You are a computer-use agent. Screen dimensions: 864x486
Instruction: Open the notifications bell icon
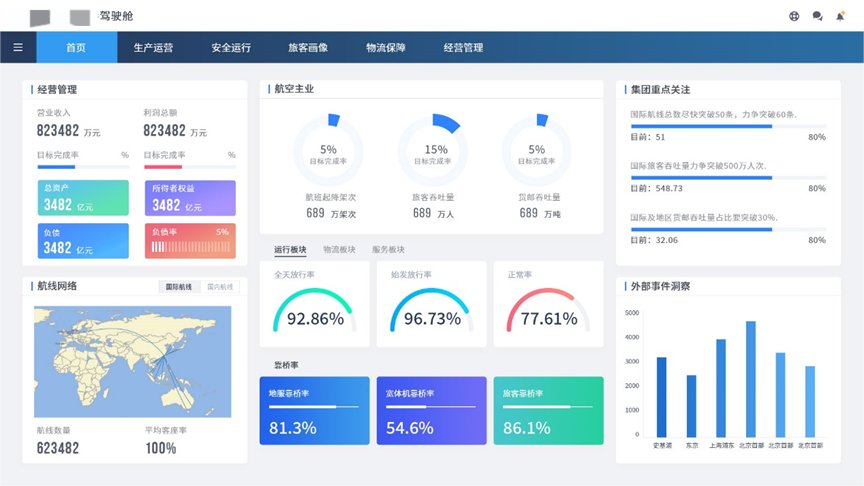(x=840, y=16)
